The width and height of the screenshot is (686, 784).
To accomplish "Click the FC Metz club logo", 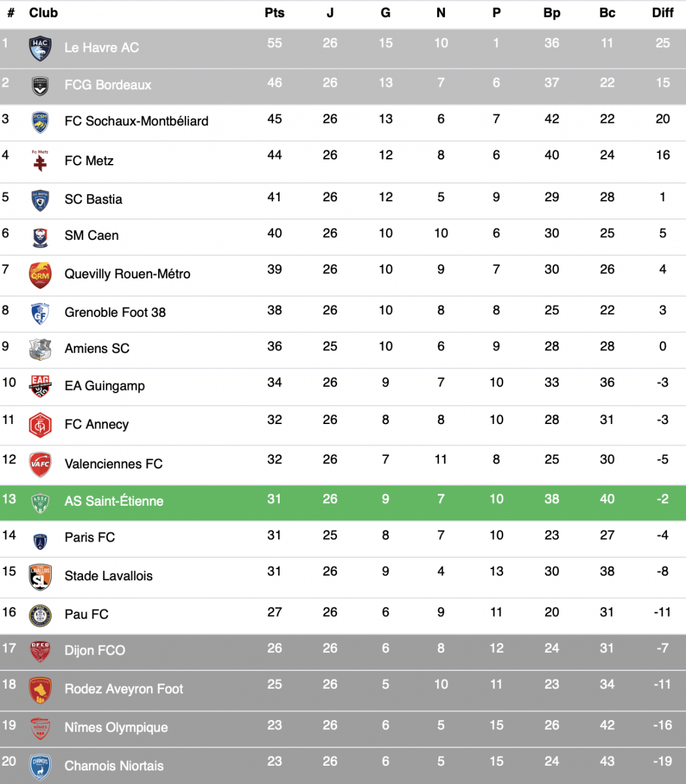I will click(40, 161).
